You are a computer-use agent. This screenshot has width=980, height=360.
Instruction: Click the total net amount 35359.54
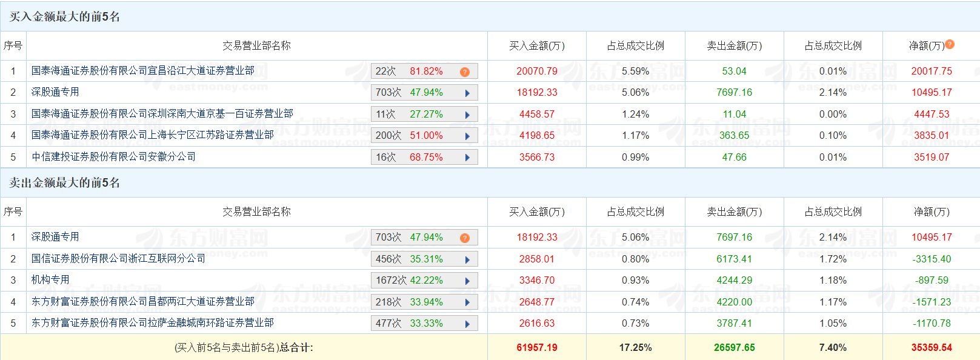pyautogui.click(x=932, y=348)
